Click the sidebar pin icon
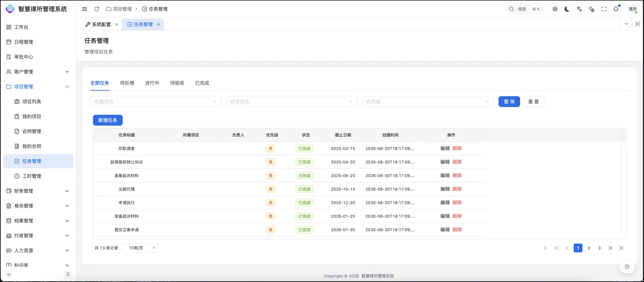 [x=68, y=274]
